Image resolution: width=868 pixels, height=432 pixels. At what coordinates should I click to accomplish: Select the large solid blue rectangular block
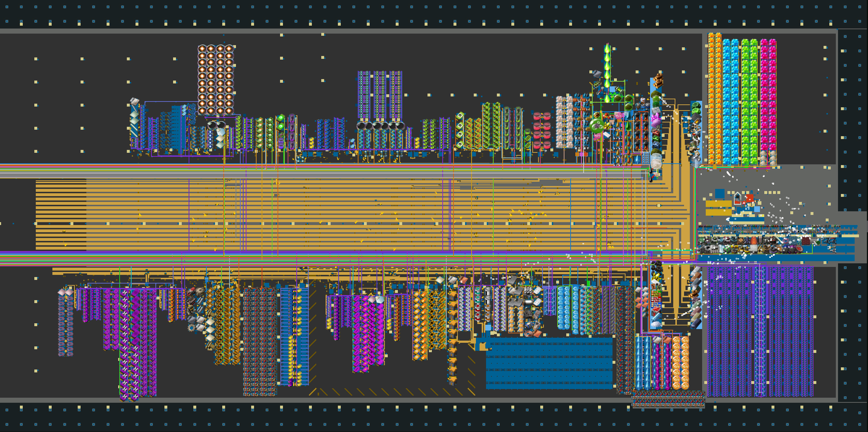[549, 363]
